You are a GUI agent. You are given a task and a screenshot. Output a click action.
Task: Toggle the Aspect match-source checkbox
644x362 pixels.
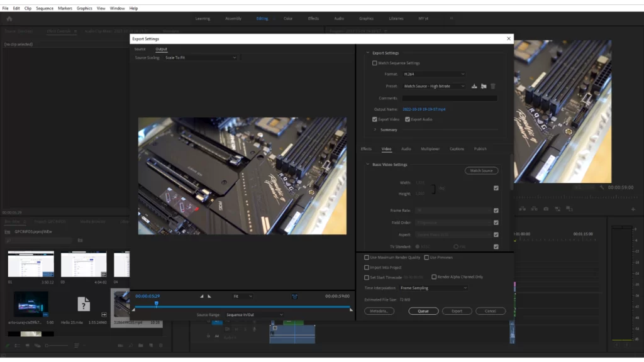pos(496,235)
